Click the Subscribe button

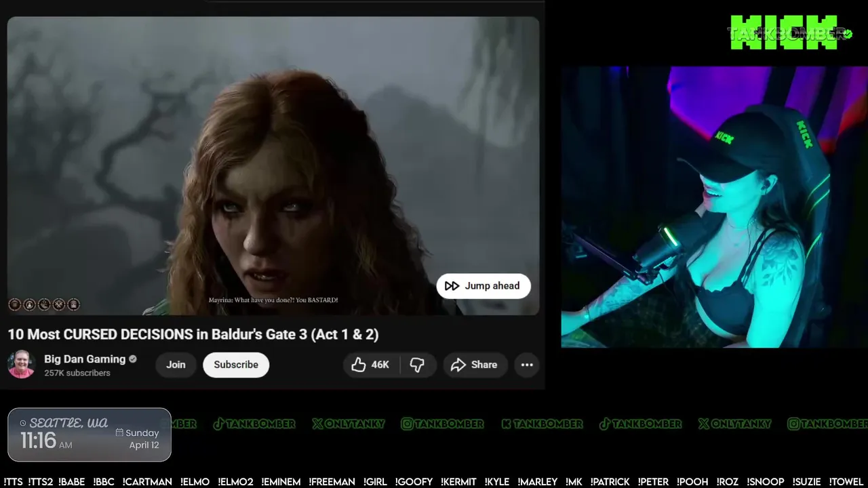tap(236, 365)
